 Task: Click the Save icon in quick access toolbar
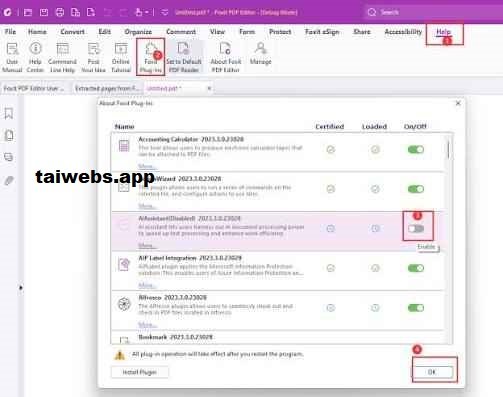pyautogui.click(x=44, y=12)
